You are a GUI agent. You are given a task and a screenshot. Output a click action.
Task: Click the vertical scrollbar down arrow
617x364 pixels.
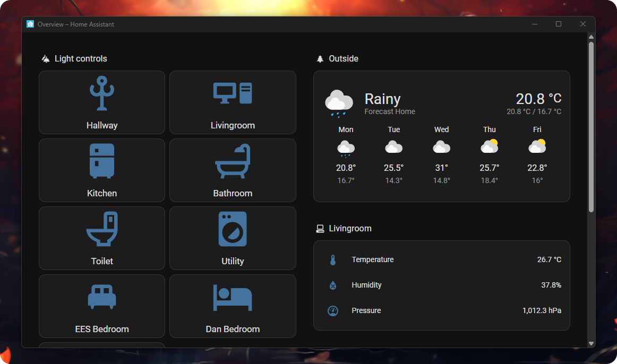click(x=591, y=343)
